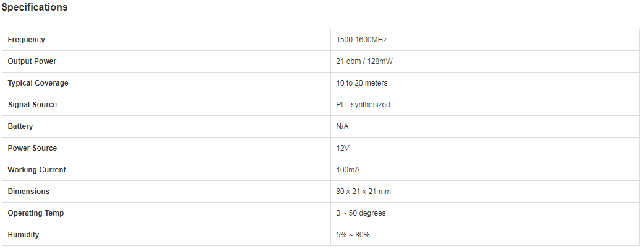Select the Typical Coverage label

[x=38, y=83]
